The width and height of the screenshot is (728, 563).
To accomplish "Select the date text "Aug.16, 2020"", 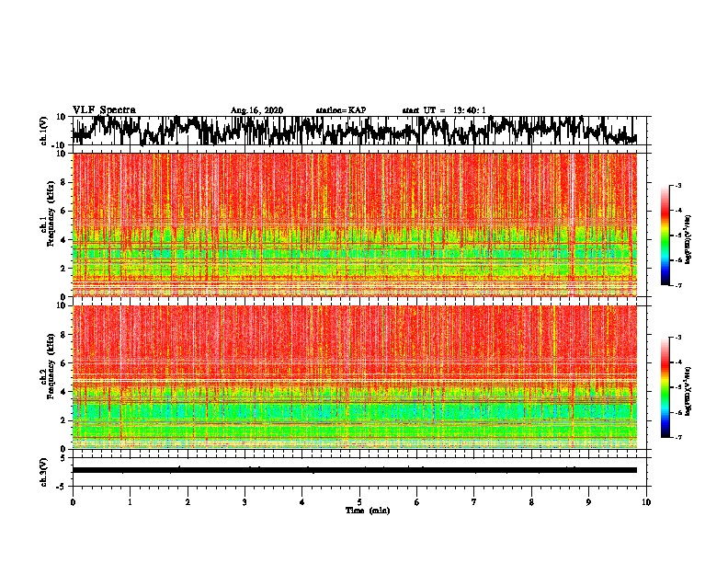I will (256, 110).
